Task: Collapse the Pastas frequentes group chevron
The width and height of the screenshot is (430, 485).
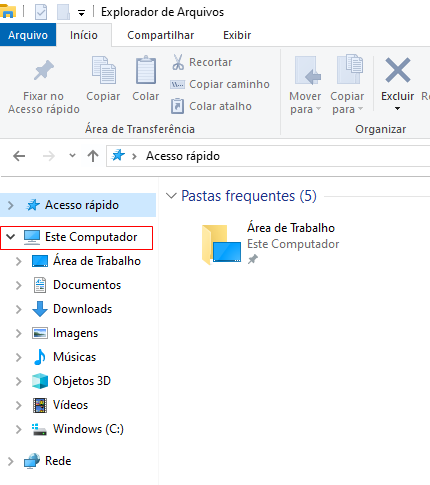Action: point(171,196)
